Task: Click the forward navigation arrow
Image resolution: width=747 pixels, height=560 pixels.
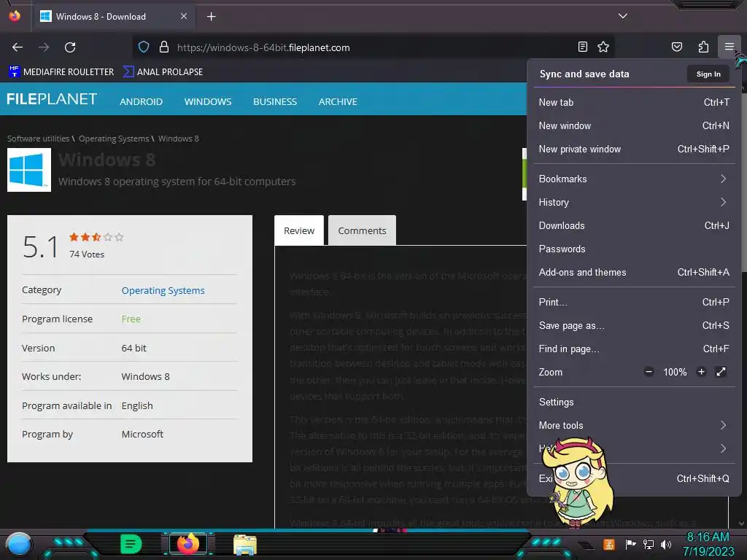Action: 44,47
